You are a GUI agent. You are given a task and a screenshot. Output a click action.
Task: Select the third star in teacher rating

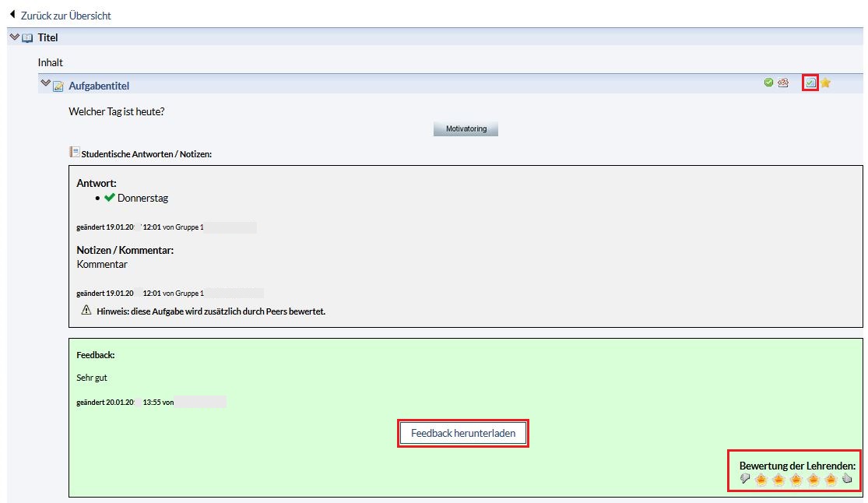click(796, 479)
